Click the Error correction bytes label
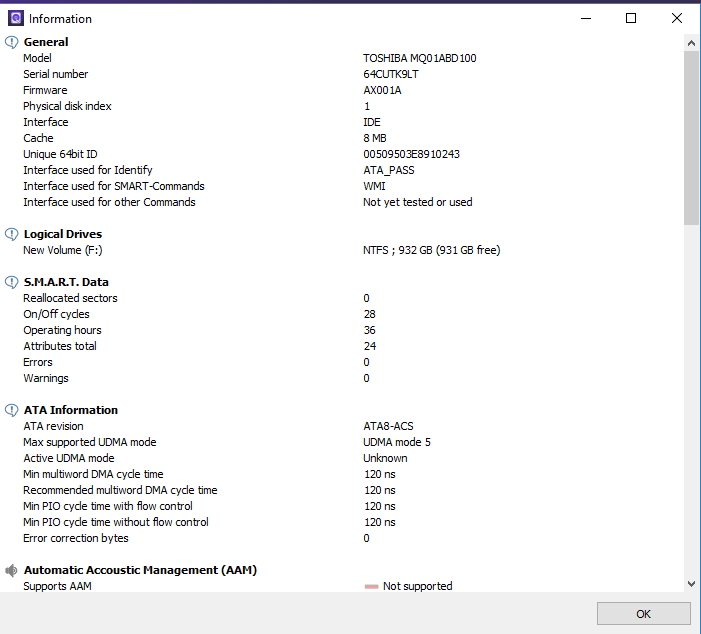 point(76,538)
